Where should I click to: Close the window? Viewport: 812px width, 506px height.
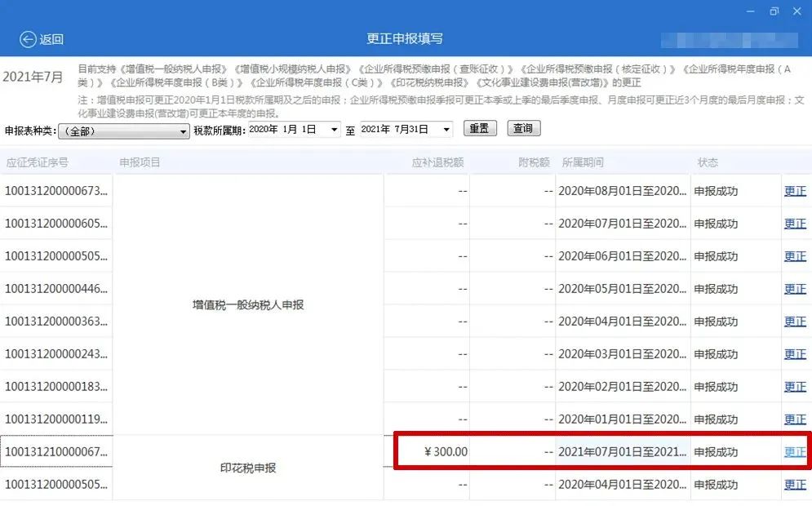coord(797,11)
